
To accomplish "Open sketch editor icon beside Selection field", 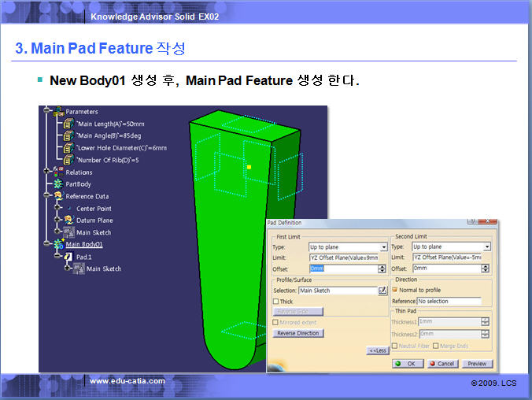I will pos(382,291).
